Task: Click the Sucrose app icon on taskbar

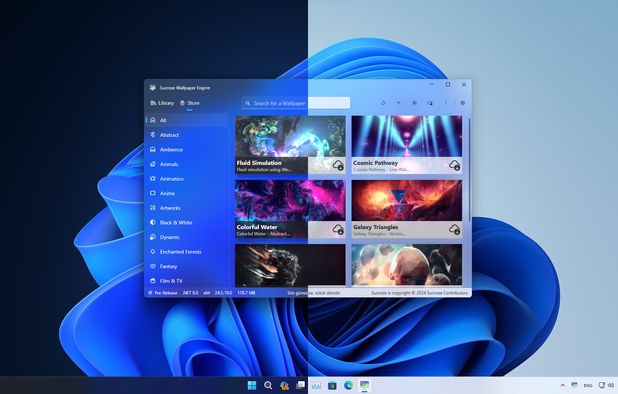Action: tap(365, 385)
